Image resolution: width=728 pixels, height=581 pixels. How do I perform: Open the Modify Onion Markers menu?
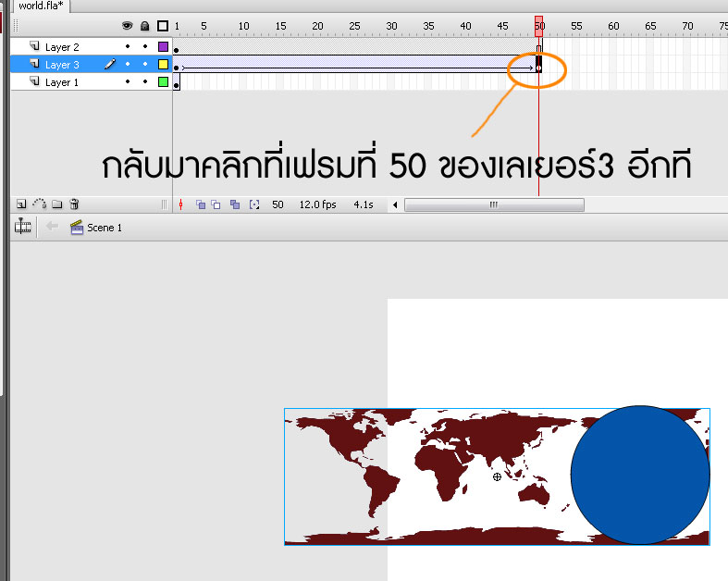click(x=254, y=204)
